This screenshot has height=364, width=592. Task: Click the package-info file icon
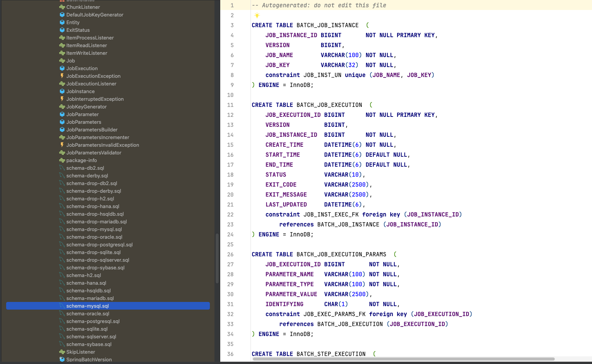pyautogui.click(x=62, y=160)
